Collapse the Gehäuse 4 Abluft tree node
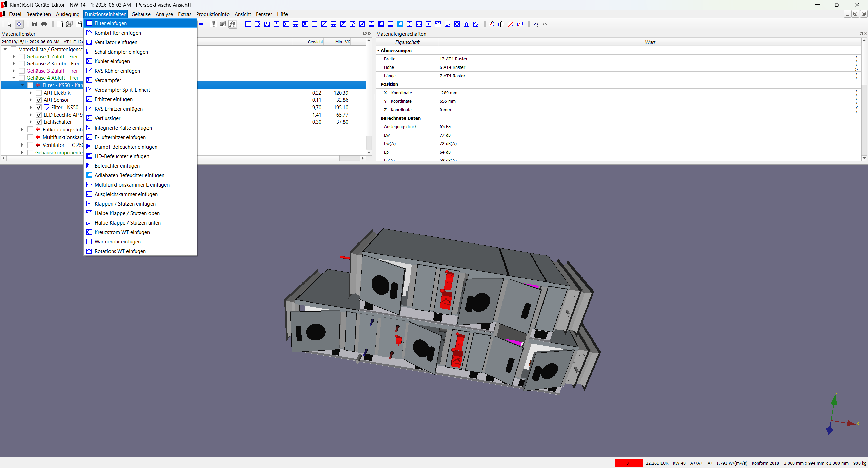 pyautogui.click(x=14, y=78)
